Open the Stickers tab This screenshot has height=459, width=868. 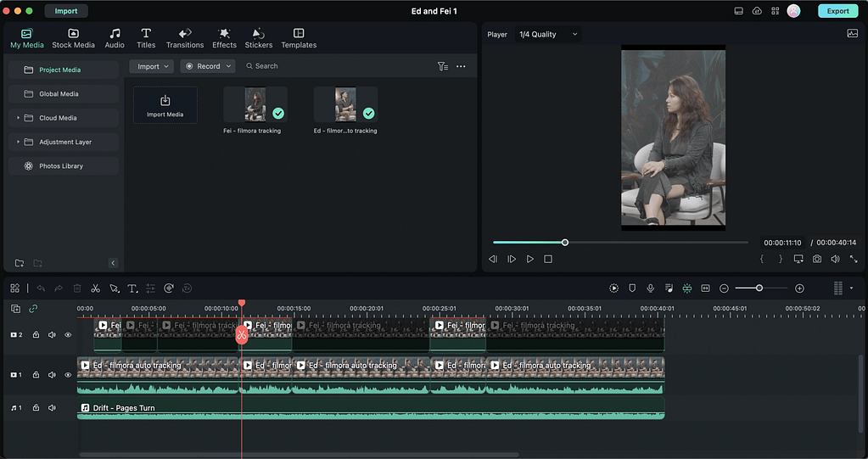pyautogui.click(x=259, y=38)
